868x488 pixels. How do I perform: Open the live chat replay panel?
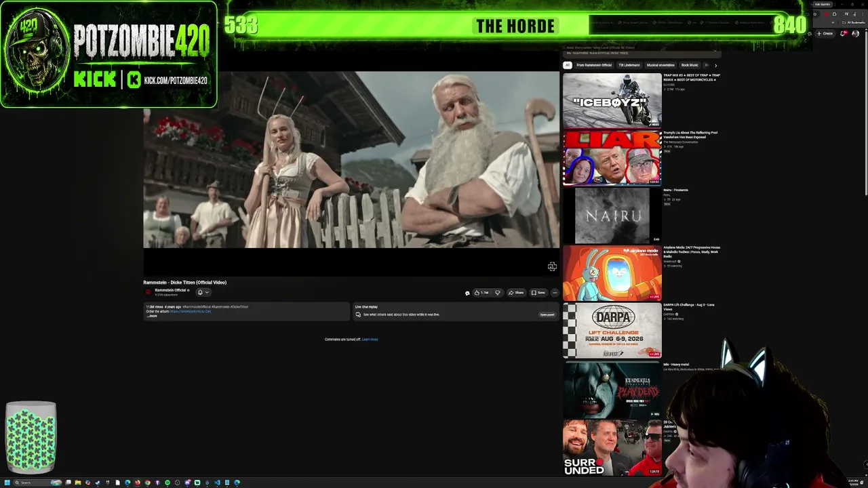click(x=547, y=314)
